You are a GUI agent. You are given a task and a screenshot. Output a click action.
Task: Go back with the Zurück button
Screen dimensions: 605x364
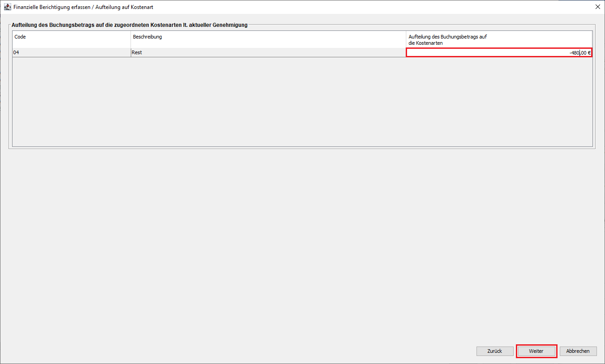[x=495, y=351]
